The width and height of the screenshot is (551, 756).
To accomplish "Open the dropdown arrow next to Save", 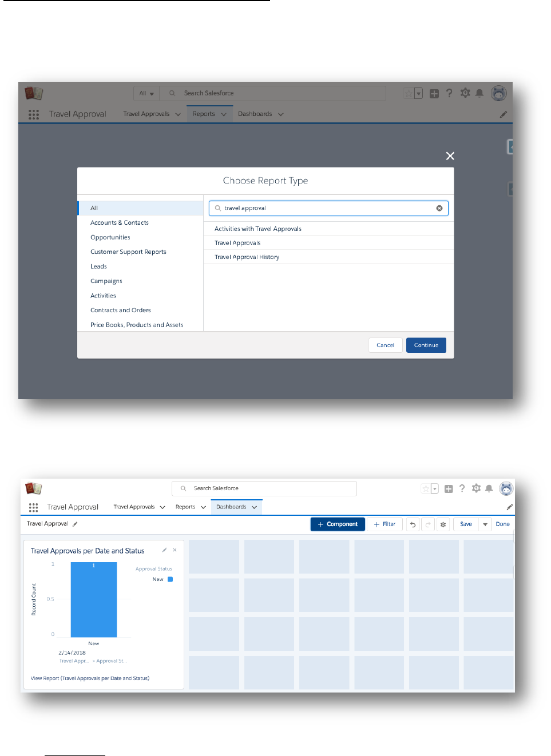I will (485, 524).
